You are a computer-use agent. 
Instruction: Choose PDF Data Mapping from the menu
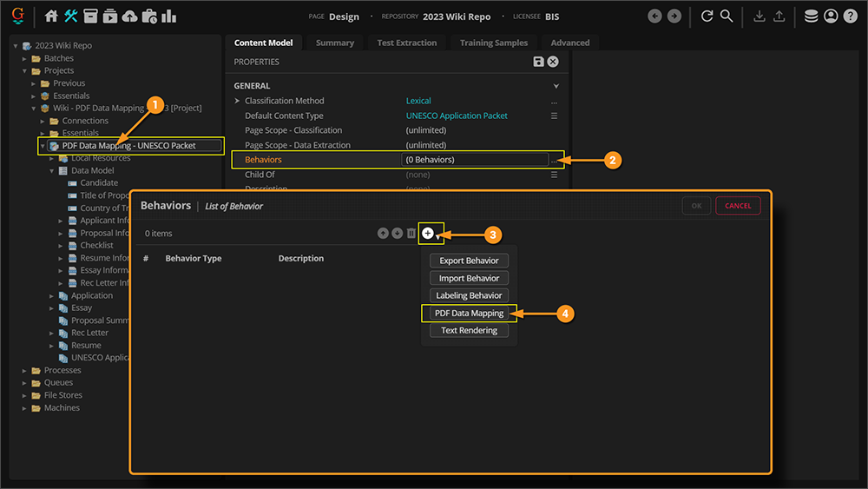tap(469, 313)
